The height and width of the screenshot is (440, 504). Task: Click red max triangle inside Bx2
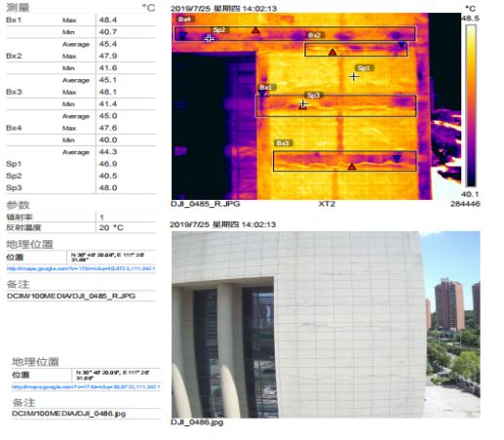tap(332, 52)
